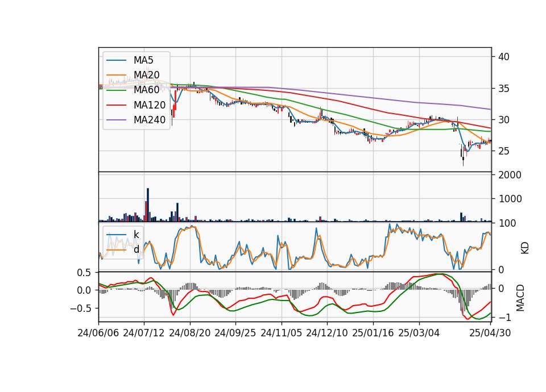This screenshot has height=392, width=546.
Task: Click the 24/11/05 date label
Action: point(281,333)
